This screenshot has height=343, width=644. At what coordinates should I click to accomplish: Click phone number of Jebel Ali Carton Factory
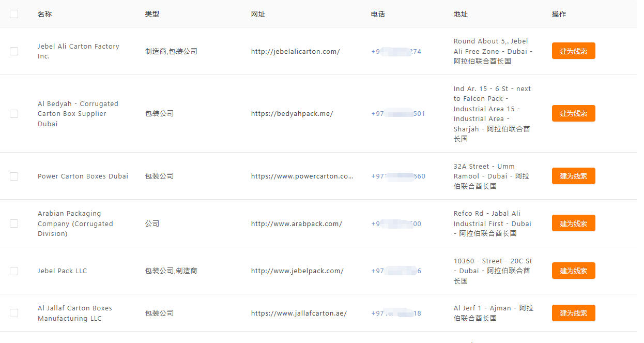coord(396,51)
